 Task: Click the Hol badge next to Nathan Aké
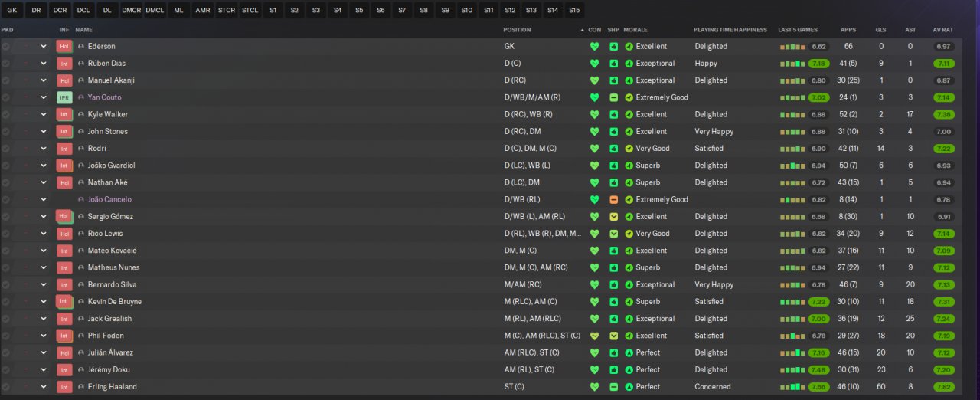(64, 182)
